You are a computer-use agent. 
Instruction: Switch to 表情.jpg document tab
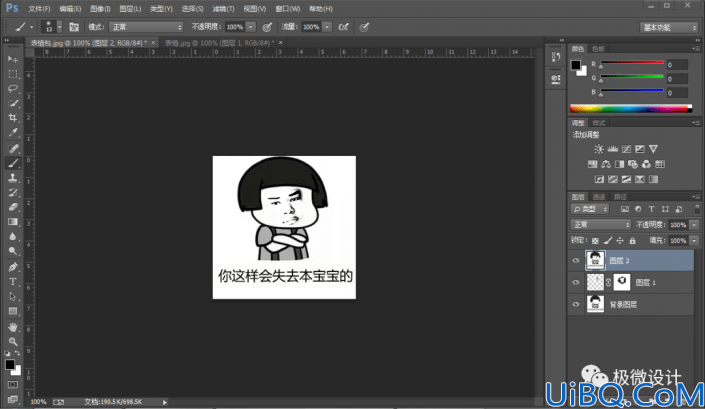219,43
